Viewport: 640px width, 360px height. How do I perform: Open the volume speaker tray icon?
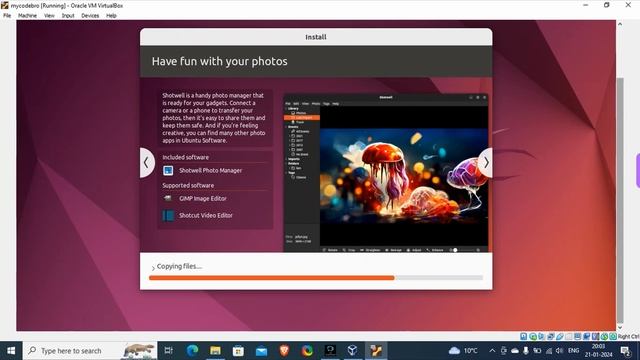point(560,351)
